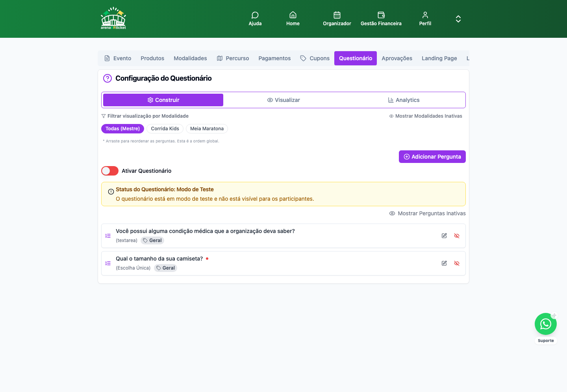Image resolution: width=567 pixels, height=392 pixels.
Task: Select the Cupons tab
Action: [x=315, y=58]
